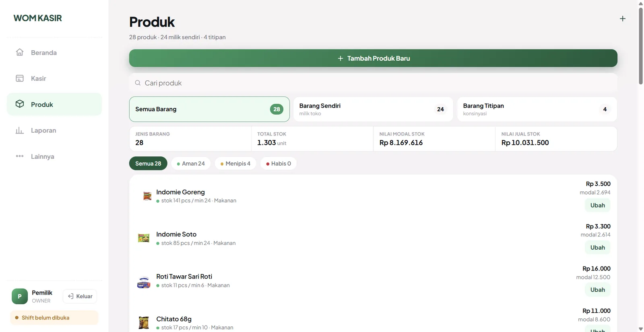Filter by Semua 28 chip
This screenshot has height=332, width=644.
pyautogui.click(x=148, y=163)
